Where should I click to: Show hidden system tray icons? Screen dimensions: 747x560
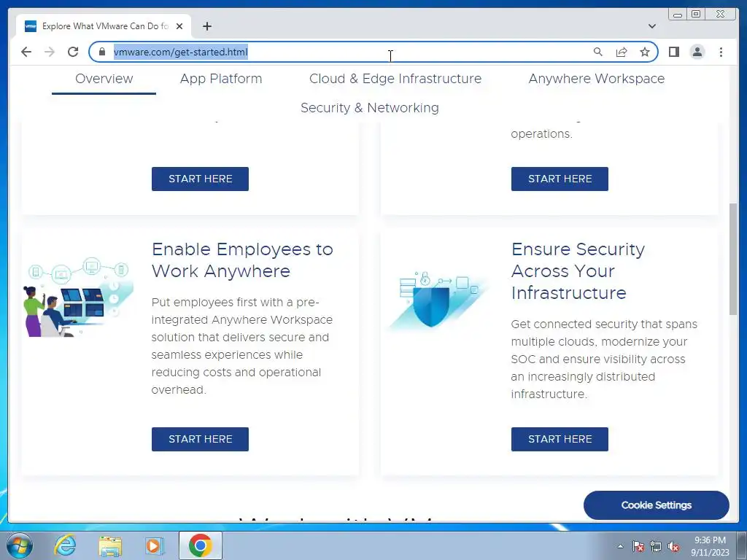(x=620, y=545)
